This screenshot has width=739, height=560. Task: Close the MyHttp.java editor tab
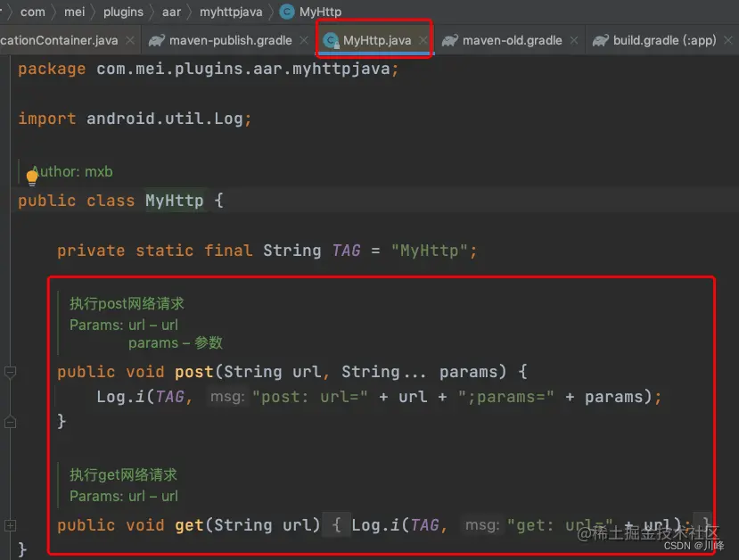pyautogui.click(x=423, y=40)
